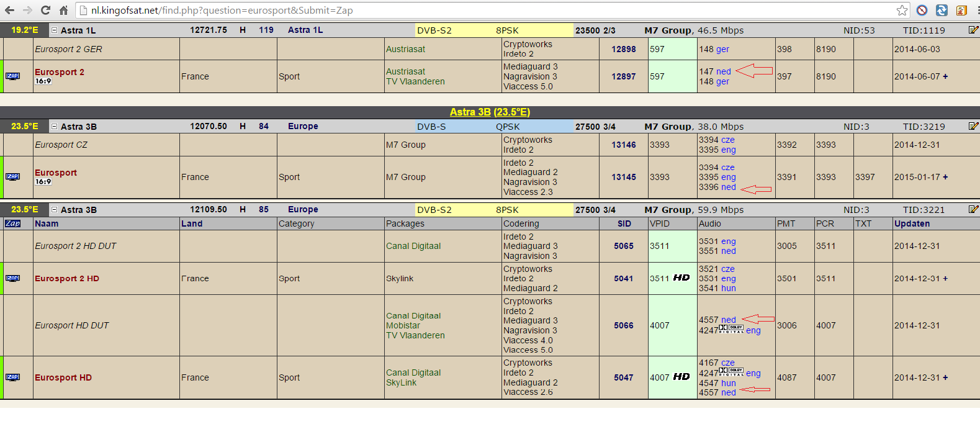Click the 16:9 badge under Eurosport 2
Image resolution: width=980 pixels, height=447 pixels.
[43, 81]
